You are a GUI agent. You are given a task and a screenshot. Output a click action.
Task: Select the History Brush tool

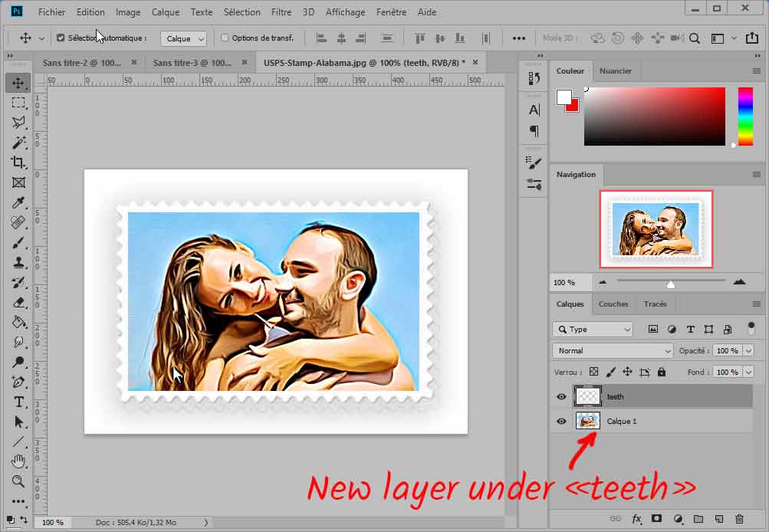[x=18, y=283]
